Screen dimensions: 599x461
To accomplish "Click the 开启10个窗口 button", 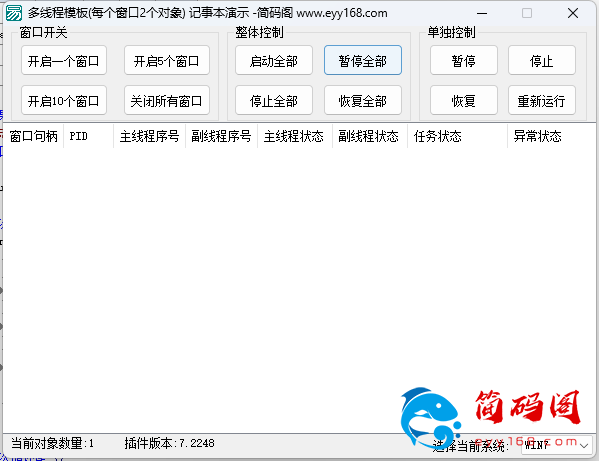I will coord(64,100).
